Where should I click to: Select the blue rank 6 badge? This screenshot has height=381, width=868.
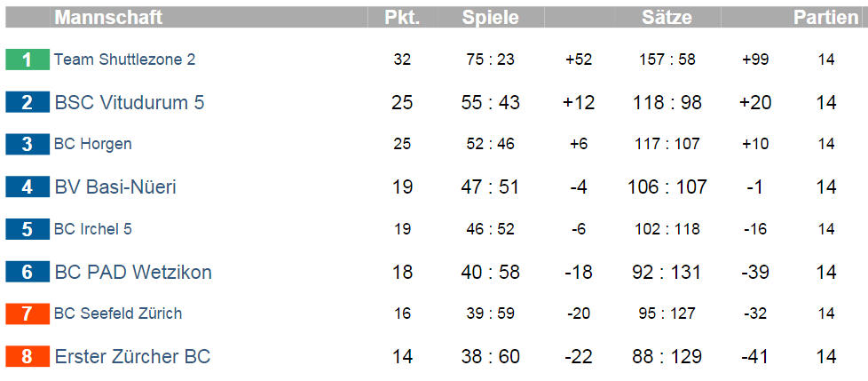click(28, 272)
